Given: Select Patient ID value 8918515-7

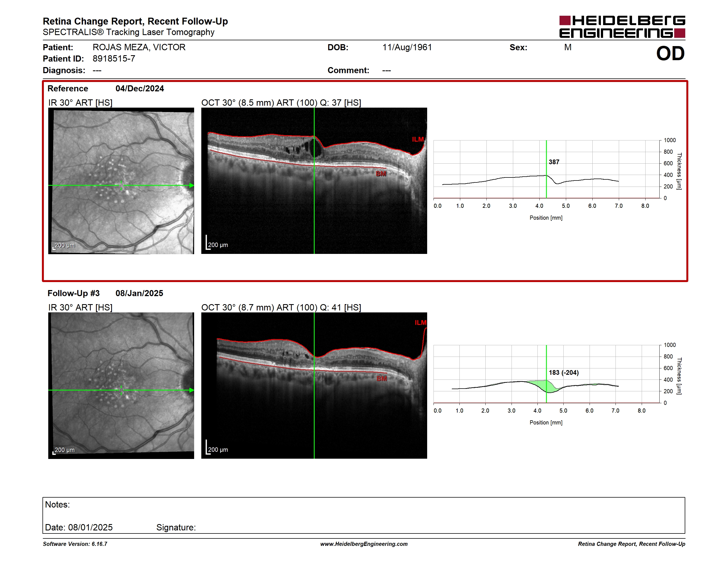Looking at the screenshot, I should coord(114,59).
